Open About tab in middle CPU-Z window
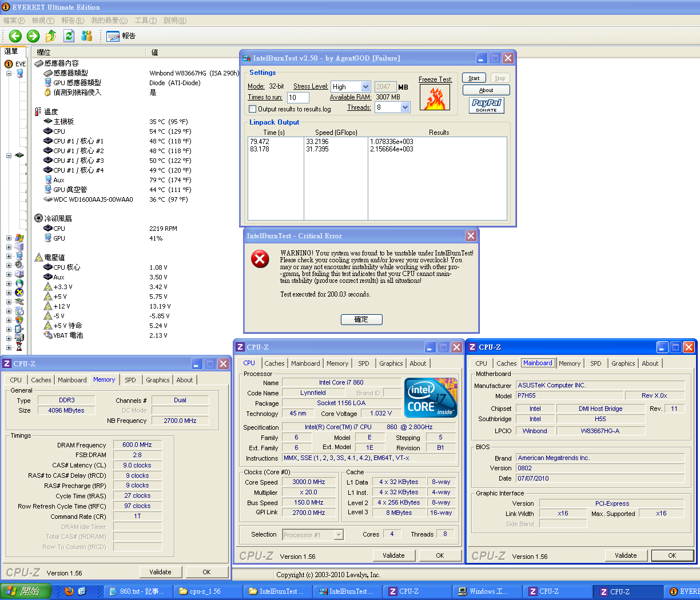700x600 pixels. [x=418, y=363]
